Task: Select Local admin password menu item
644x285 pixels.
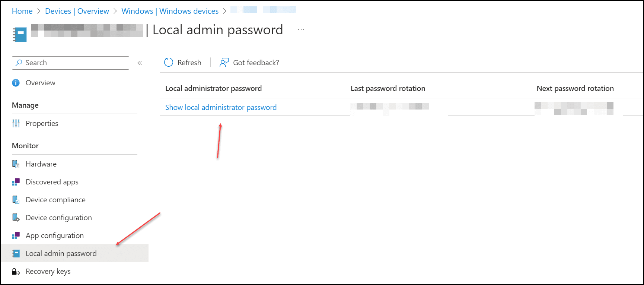Action: point(61,253)
